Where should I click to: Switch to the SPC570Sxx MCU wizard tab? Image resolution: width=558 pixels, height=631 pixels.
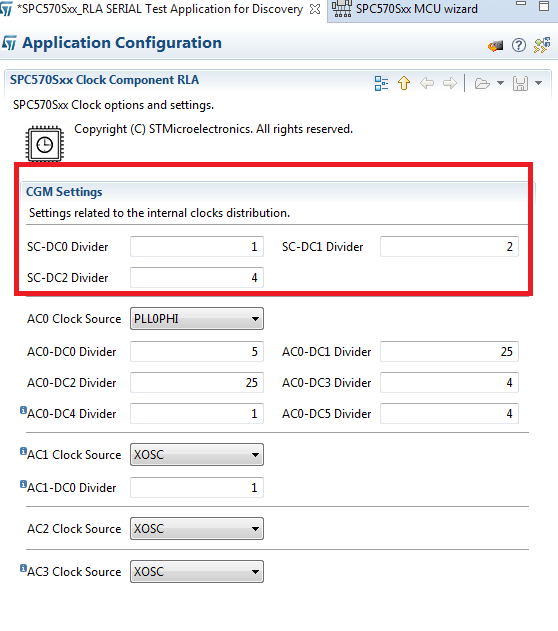tap(416, 9)
